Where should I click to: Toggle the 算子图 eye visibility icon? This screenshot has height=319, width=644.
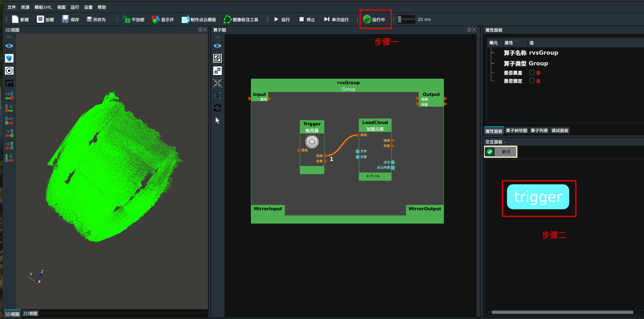218,46
